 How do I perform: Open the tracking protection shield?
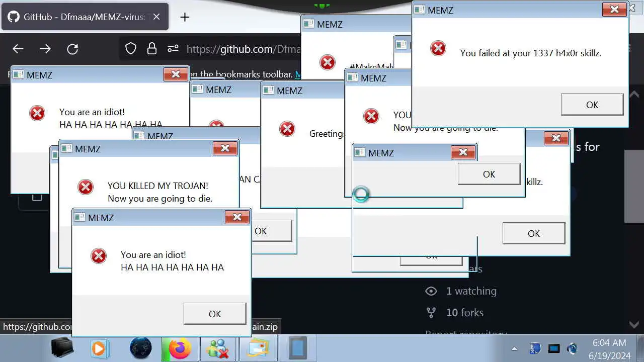point(131,49)
